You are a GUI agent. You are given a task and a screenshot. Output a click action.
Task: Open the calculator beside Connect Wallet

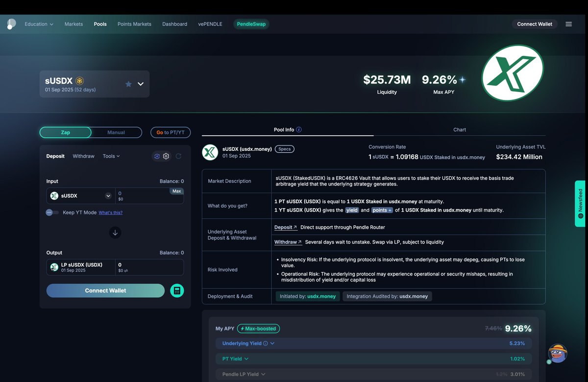tap(177, 290)
